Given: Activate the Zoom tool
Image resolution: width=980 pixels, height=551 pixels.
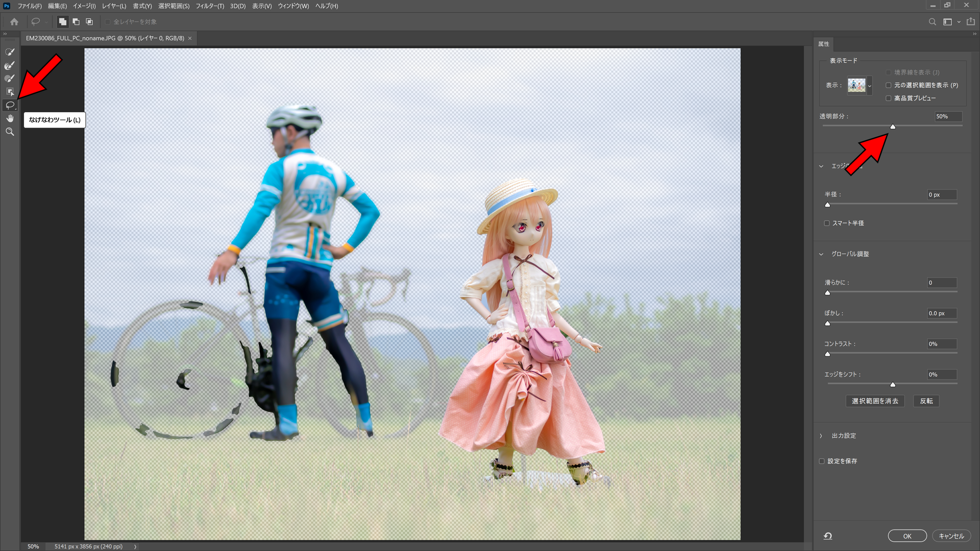Looking at the screenshot, I should [9, 132].
